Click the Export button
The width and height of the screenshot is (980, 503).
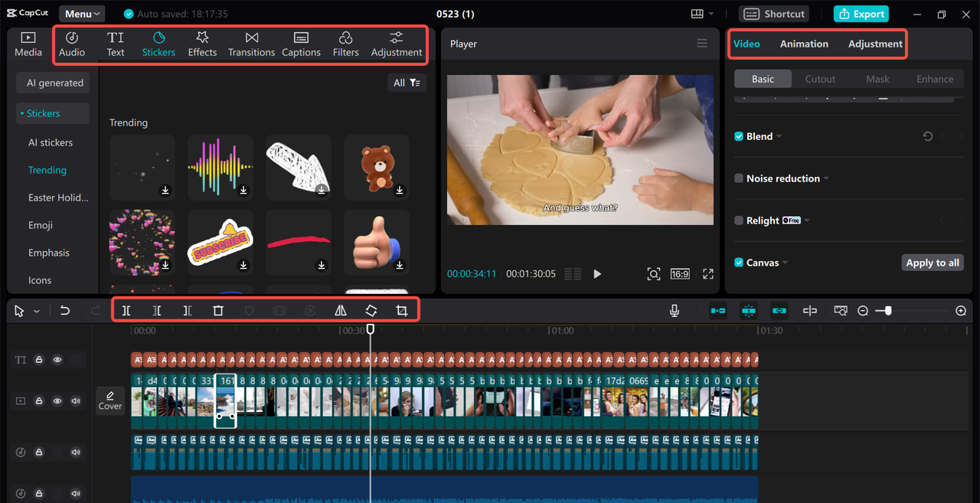[861, 14]
